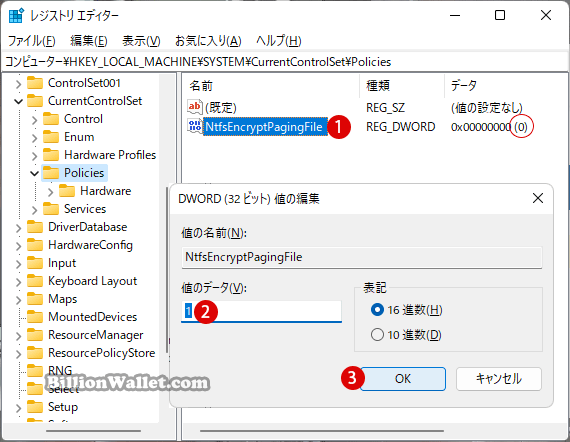Expand the ControlSet001 tree node

coord(18,84)
